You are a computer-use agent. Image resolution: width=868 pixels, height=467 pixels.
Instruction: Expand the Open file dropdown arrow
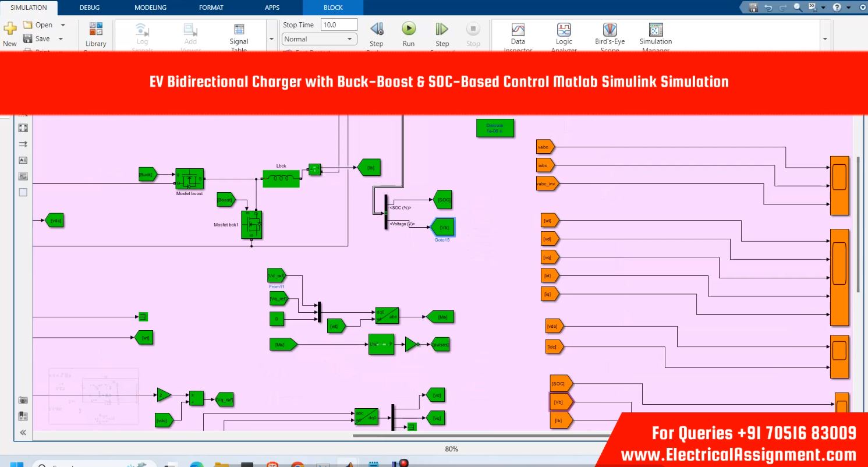click(x=63, y=25)
